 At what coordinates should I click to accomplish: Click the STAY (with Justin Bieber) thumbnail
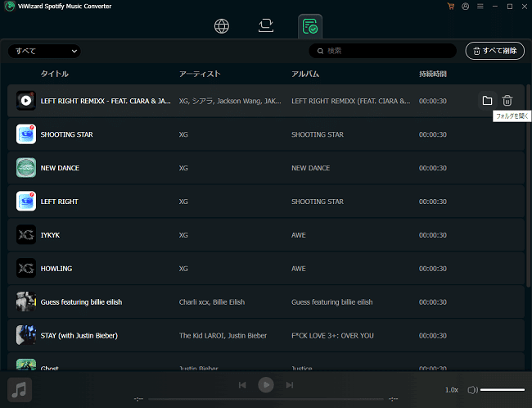pos(26,335)
